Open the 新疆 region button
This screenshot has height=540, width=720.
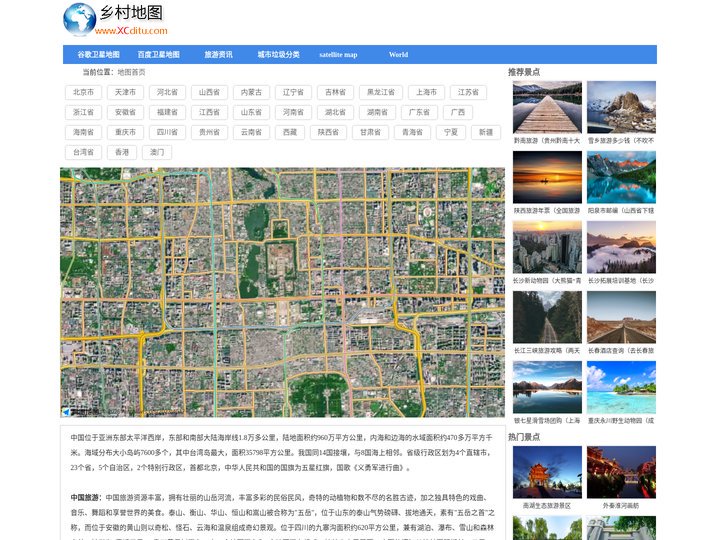(x=486, y=132)
